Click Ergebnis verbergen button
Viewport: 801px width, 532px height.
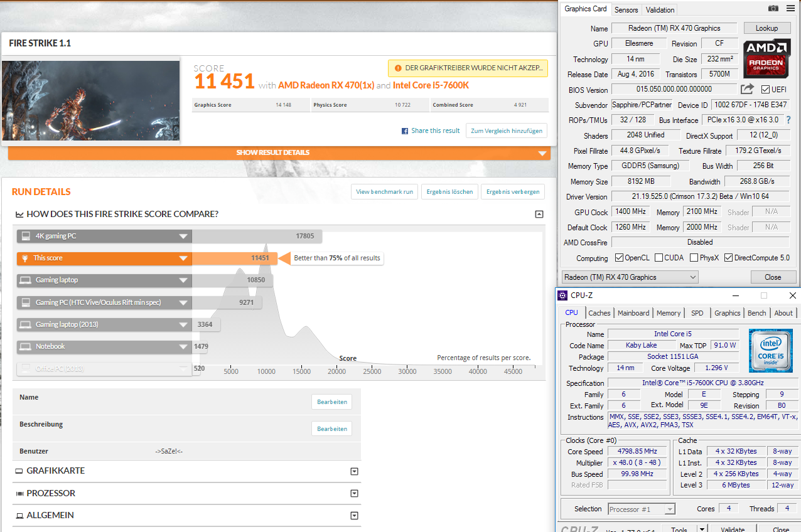(x=513, y=192)
